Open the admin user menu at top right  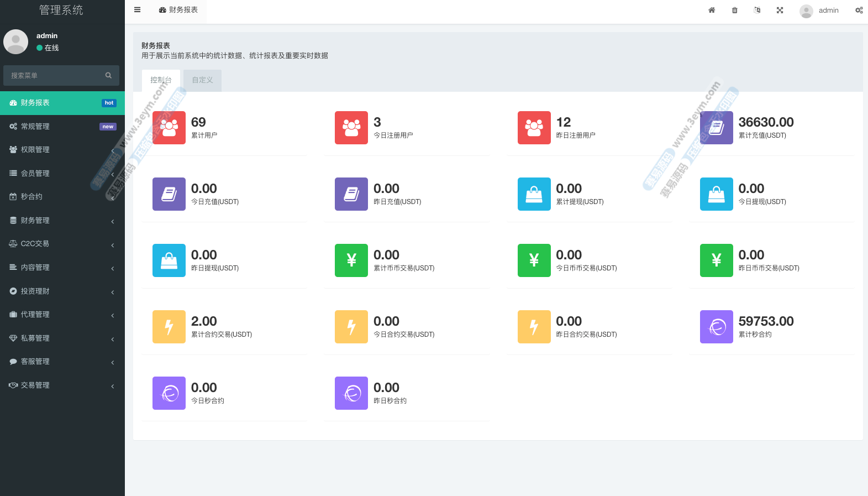819,11
